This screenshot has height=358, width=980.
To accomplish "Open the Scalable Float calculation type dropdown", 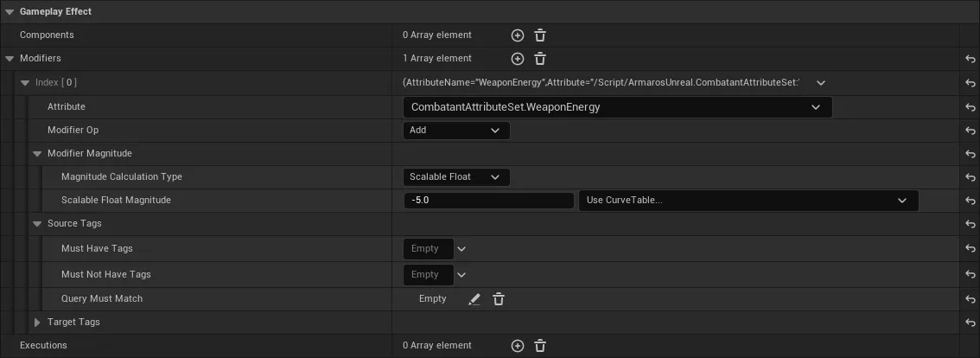I will 456,177.
